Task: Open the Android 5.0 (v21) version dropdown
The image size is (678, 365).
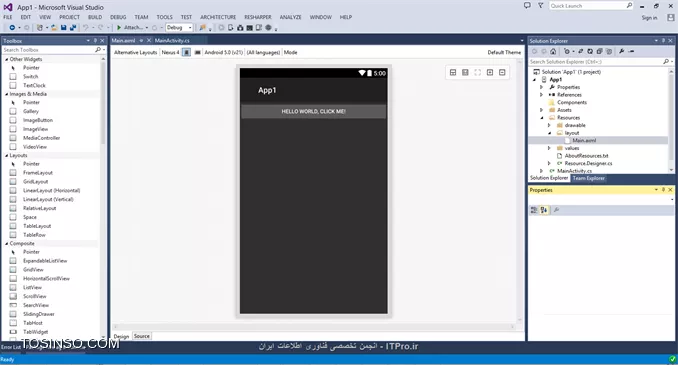Action: pyautogui.click(x=224, y=52)
